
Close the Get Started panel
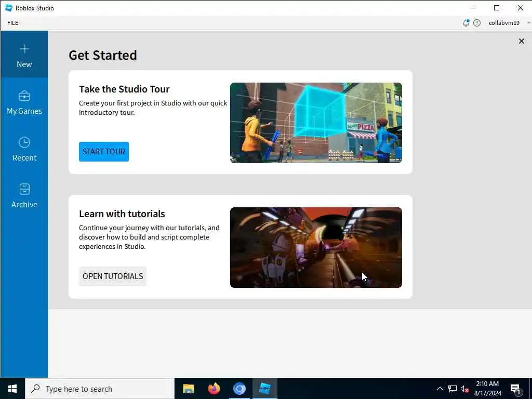tap(522, 41)
